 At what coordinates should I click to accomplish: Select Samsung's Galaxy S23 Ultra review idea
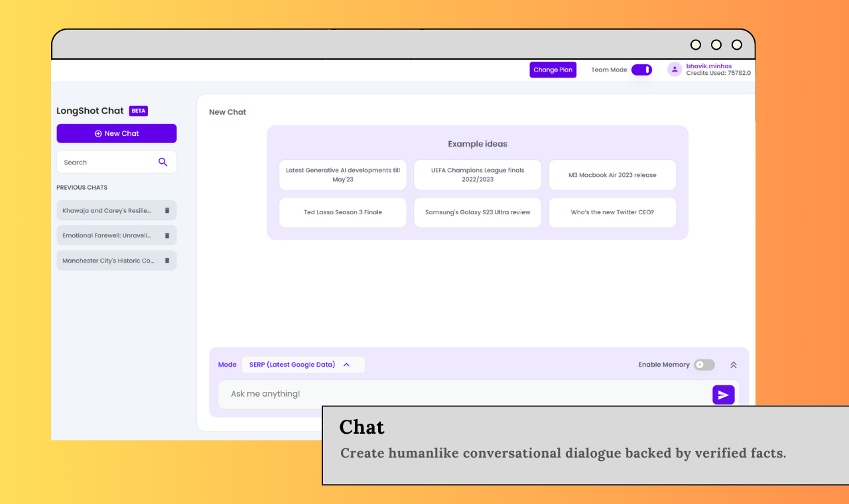click(x=478, y=212)
